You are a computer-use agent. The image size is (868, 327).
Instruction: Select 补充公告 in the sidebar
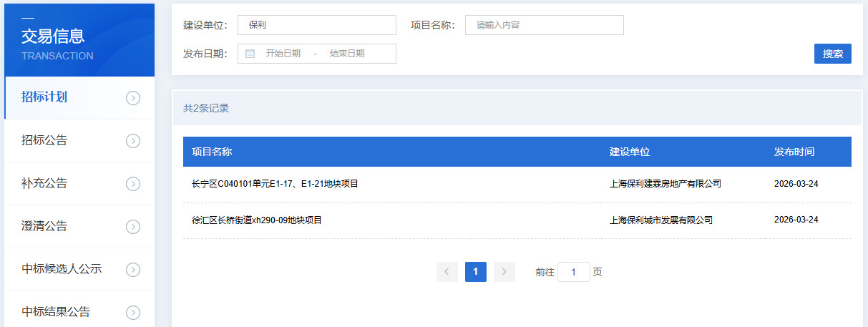pyautogui.click(x=44, y=183)
